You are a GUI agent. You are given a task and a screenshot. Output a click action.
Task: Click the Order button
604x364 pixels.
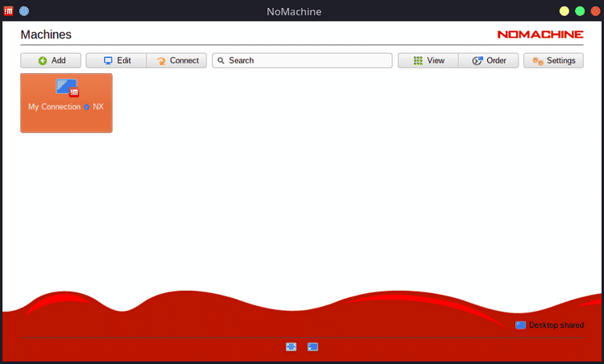[489, 60]
